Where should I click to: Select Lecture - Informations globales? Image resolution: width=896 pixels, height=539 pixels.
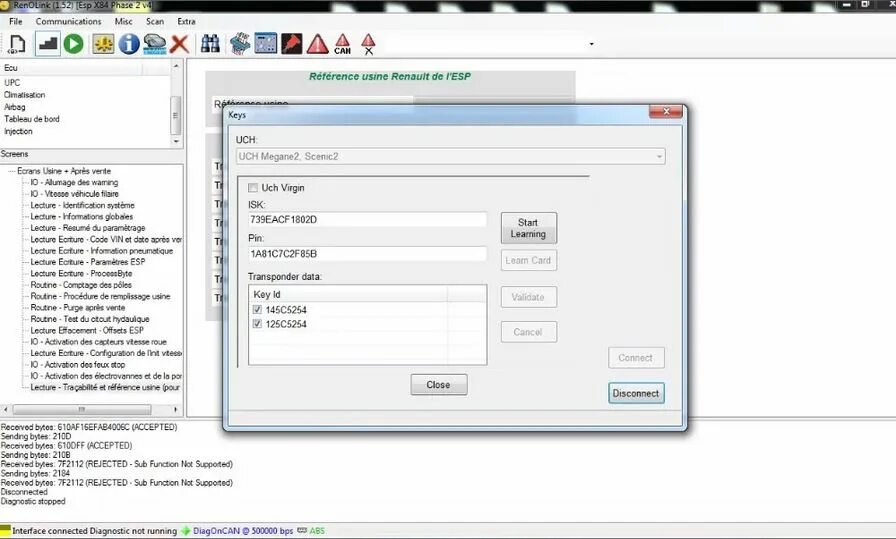click(81, 217)
